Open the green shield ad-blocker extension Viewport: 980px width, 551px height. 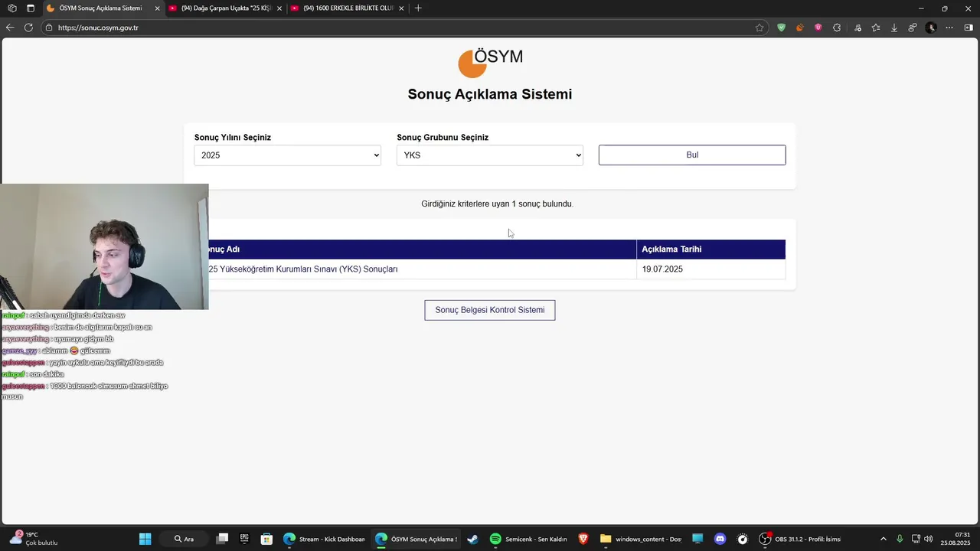tap(781, 28)
